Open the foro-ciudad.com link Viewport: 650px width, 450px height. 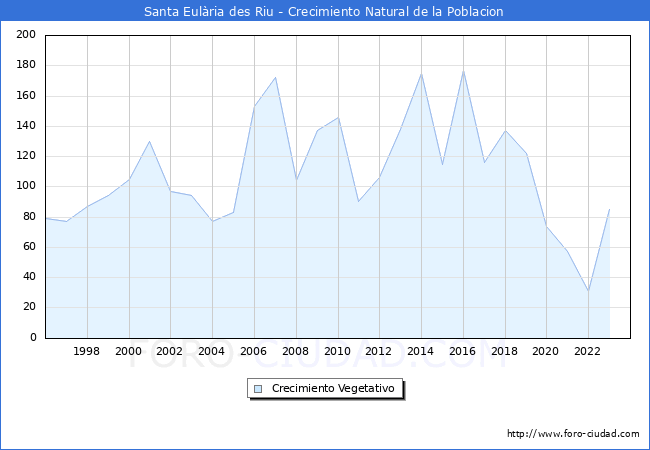pyautogui.click(x=573, y=434)
